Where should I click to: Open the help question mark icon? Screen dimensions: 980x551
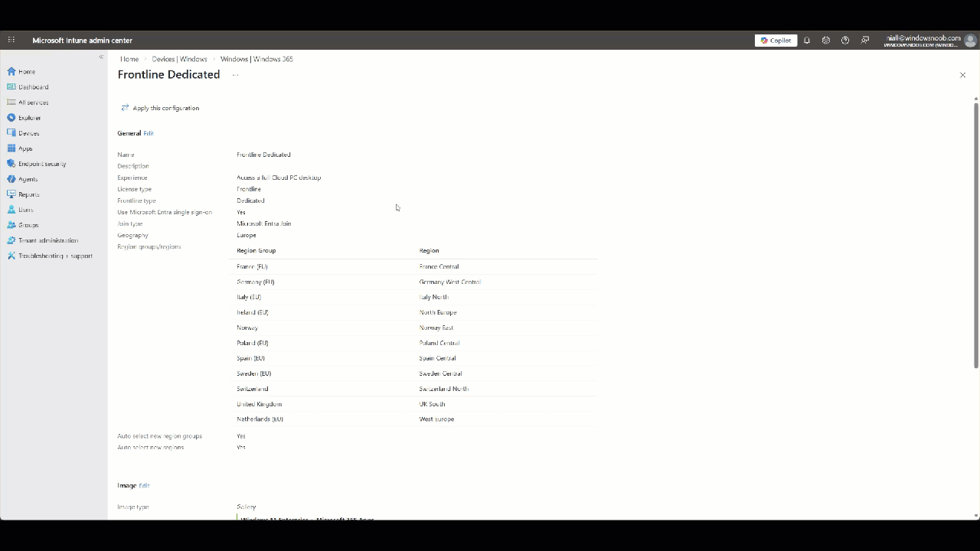[x=845, y=41]
